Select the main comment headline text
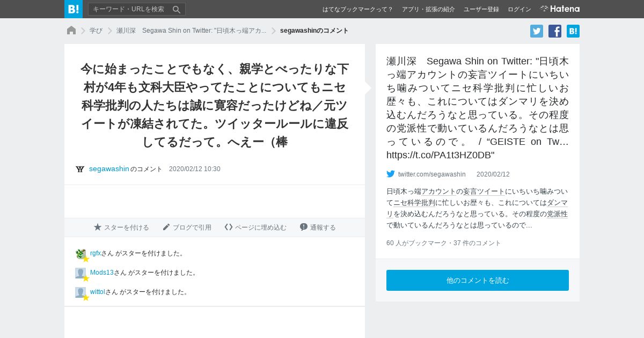 pos(215,106)
